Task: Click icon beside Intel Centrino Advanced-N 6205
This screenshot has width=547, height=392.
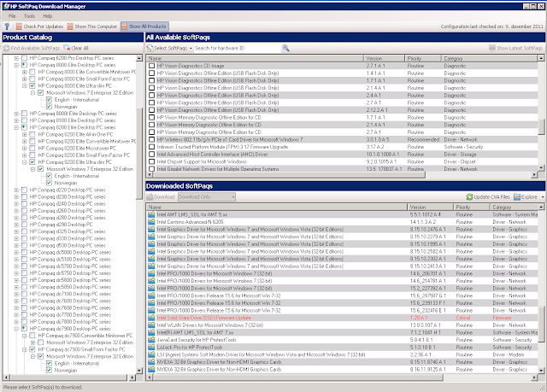Action: [151, 222]
